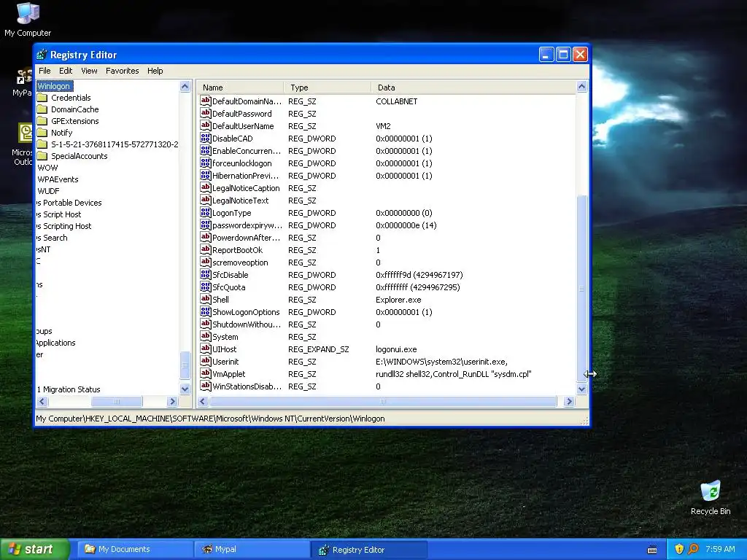747x560 pixels.
Task: Click the passwordexpirywarning DWORD icon
Action: 205,225
